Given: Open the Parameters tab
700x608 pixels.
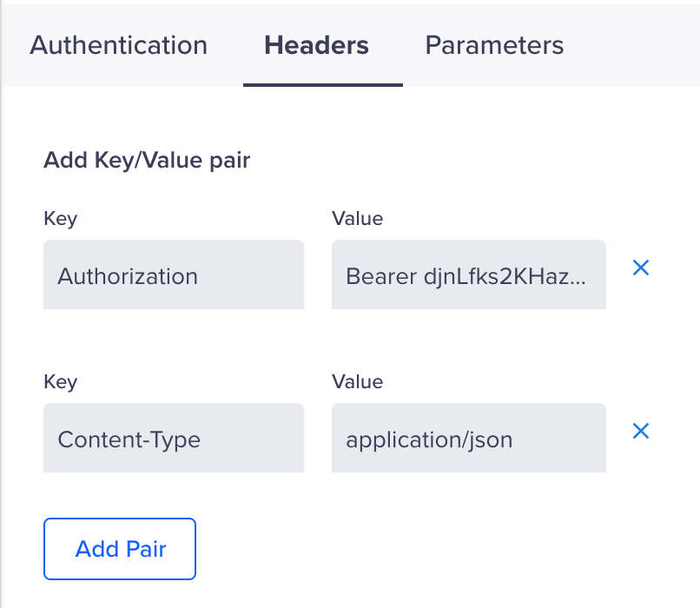Looking at the screenshot, I should pos(494,45).
